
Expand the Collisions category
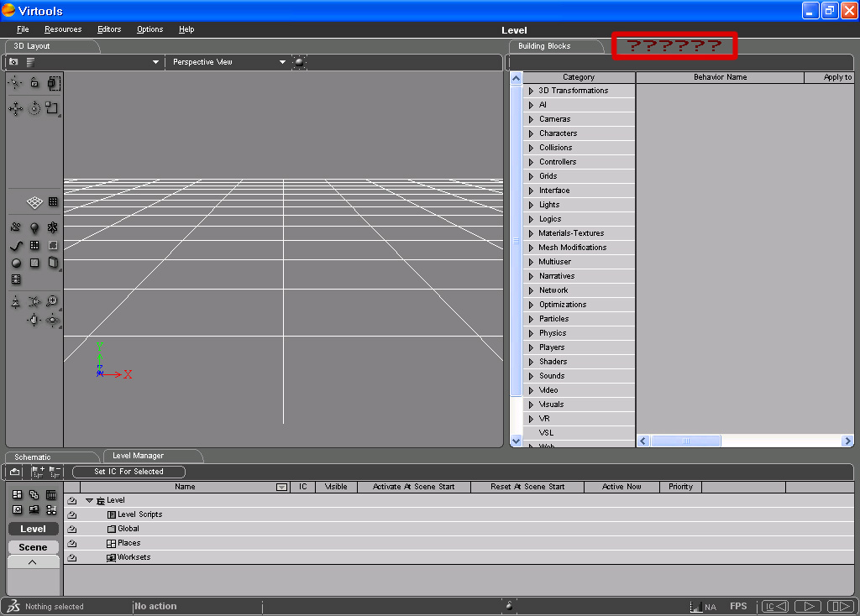point(531,148)
